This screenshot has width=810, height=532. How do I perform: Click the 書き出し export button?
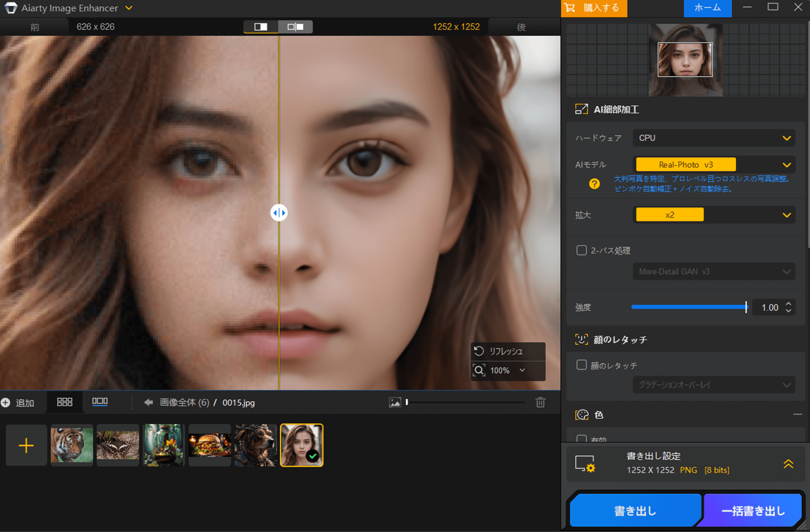[x=634, y=511]
